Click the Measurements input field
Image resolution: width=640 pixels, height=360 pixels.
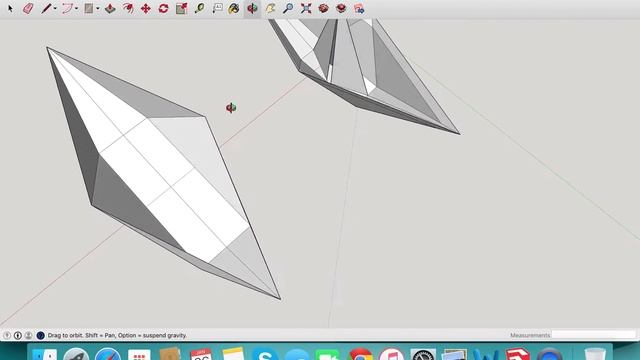[x=594, y=335]
